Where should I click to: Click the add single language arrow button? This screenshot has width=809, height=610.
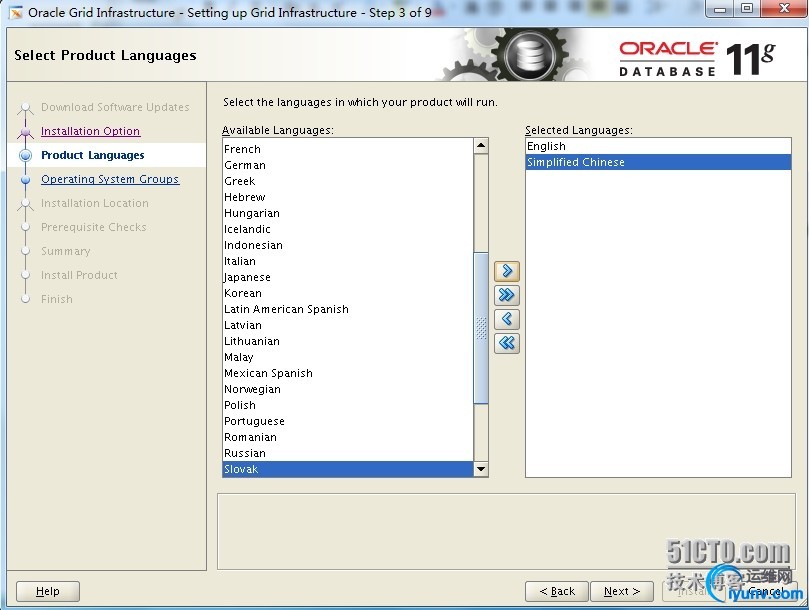tap(507, 271)
